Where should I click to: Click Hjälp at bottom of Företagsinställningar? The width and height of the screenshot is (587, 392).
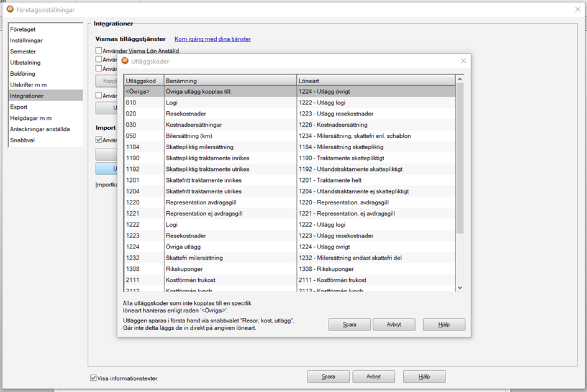pos(424,376)
